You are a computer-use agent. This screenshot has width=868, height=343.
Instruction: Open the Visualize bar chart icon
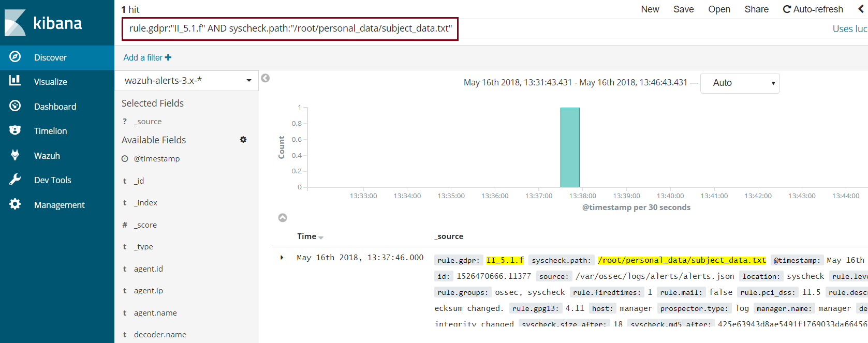(x=15, y=81)
